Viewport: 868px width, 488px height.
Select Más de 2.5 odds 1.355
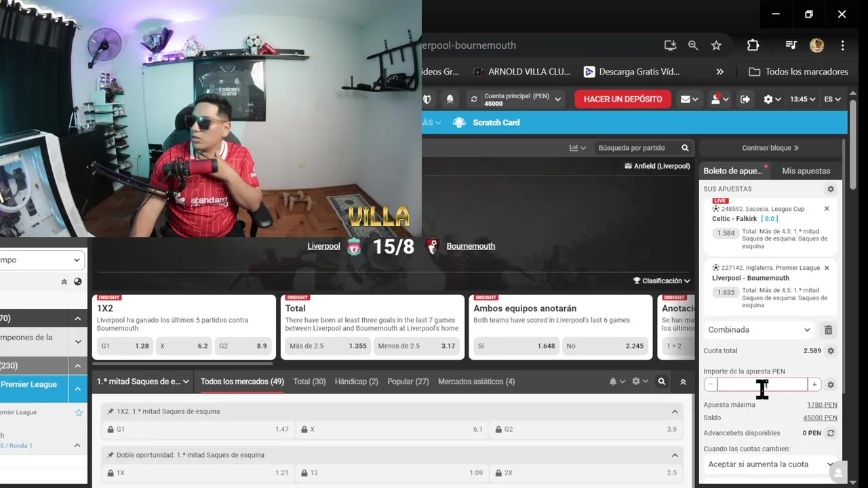tap(328, 346)
